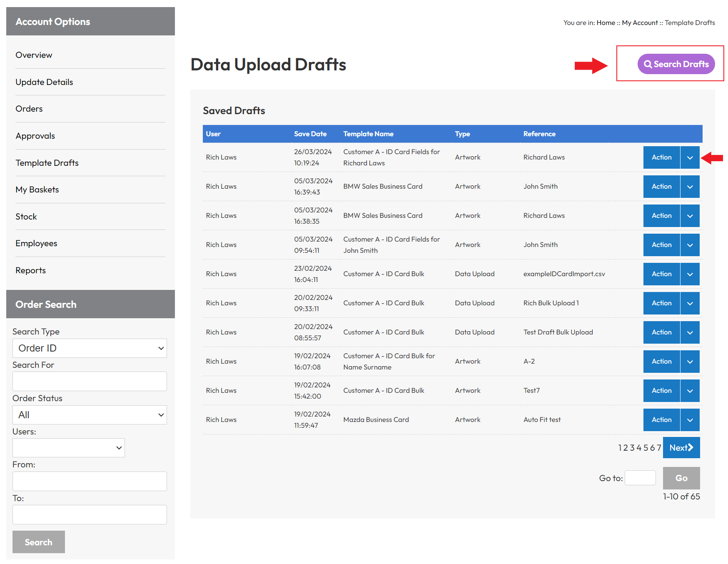Click the Go to page number field
This screenshot has height=564, width=728.
tap(640, 478)
